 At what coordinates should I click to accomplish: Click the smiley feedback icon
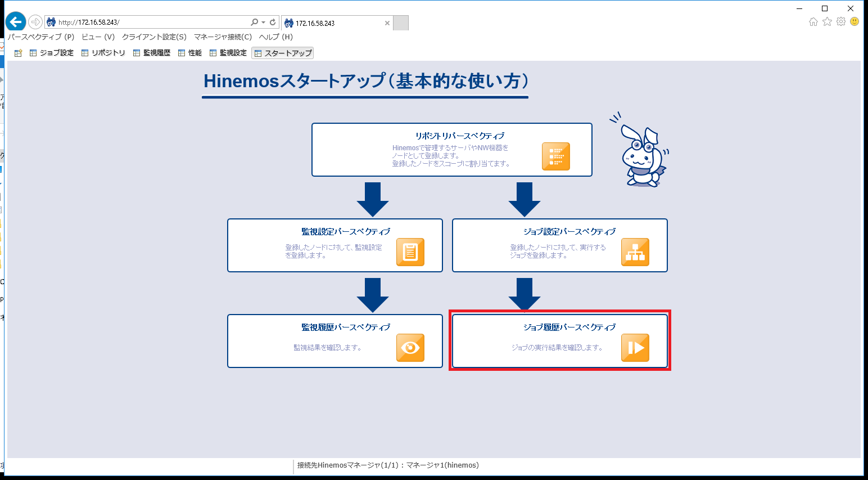(x=855, y=21)
